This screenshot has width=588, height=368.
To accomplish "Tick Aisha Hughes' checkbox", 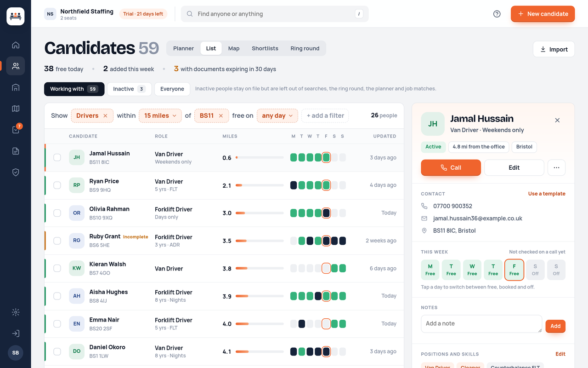I will pos(57,296).
